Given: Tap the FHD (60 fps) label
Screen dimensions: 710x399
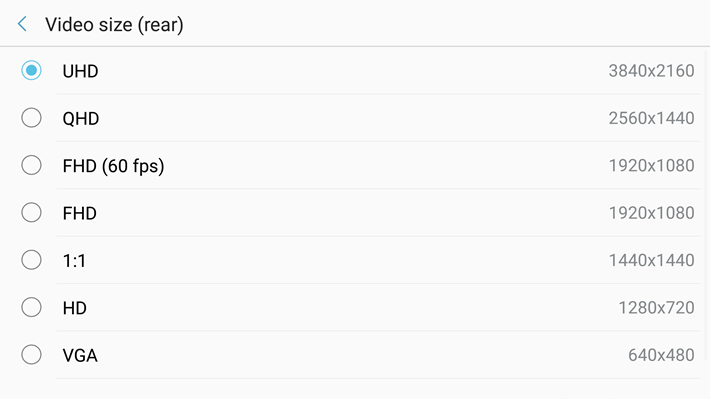Looking at the screenshot, I should tap(113, 166).
